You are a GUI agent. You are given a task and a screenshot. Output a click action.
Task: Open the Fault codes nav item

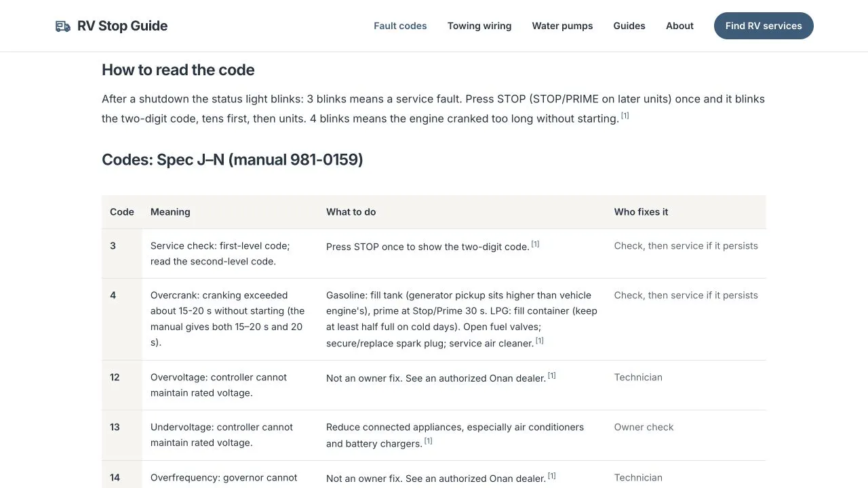400,26
